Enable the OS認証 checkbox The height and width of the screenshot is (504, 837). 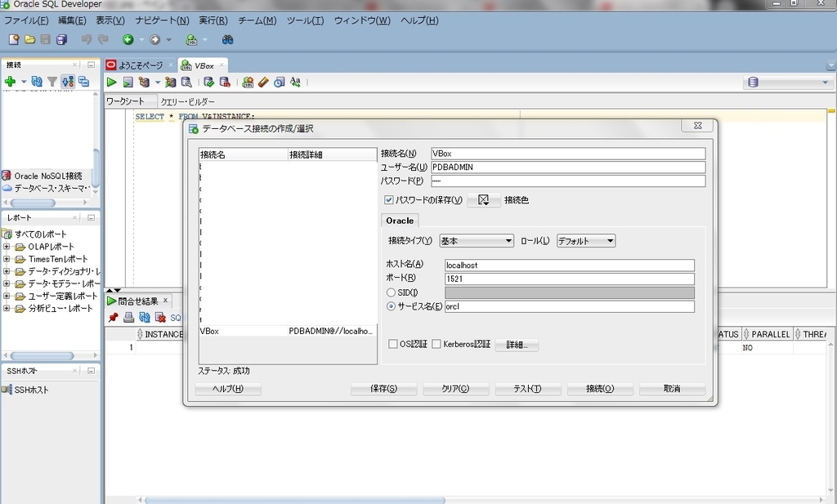(393, 344)
